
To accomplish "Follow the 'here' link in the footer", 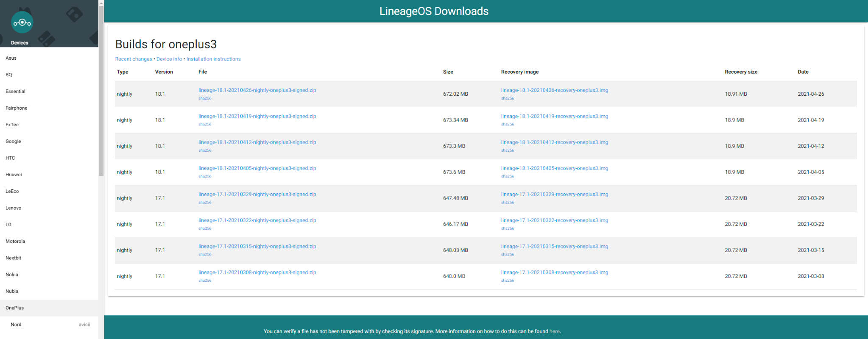I will [x=554, y=331].
